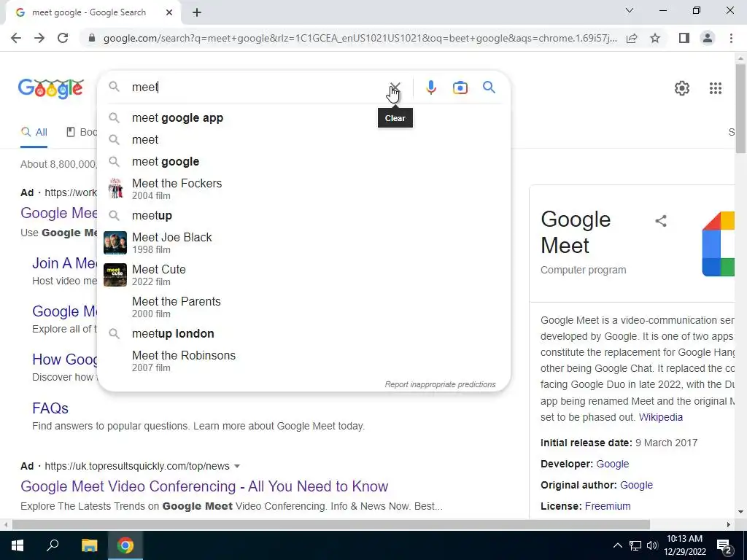
Task: Open File Explorer from taskbar
Action: click(x=89, y=545)
